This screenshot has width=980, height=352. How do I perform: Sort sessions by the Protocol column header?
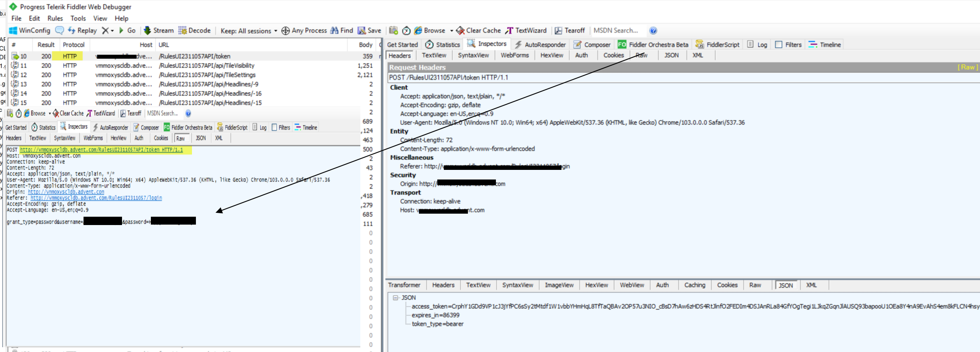click(73, 45)
